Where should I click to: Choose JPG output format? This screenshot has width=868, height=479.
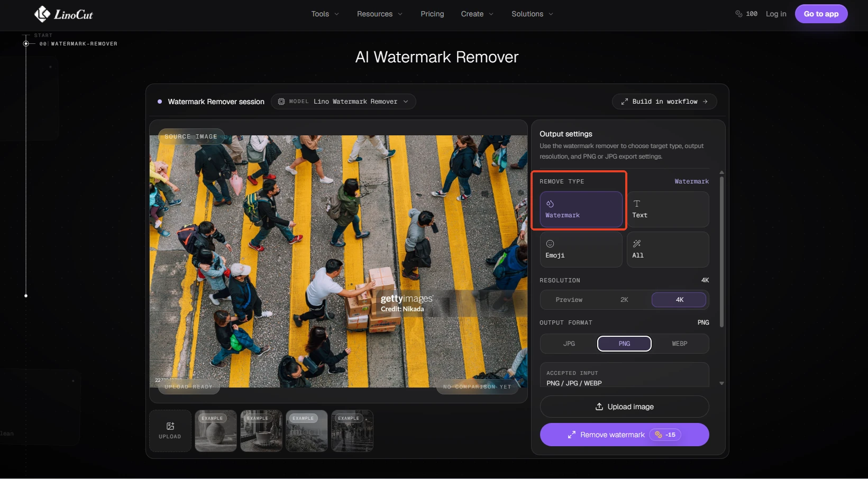tap(569, 344)
